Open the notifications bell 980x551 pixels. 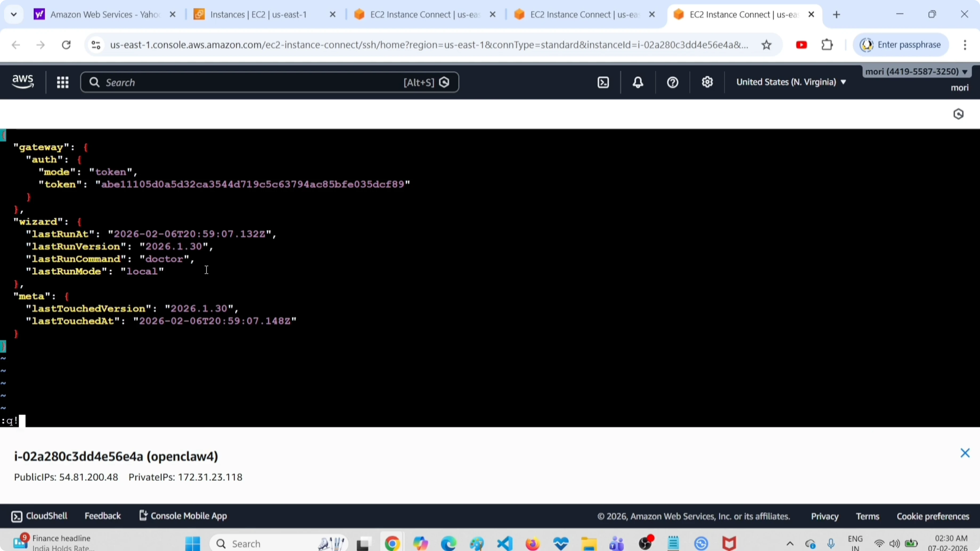click(638, 82)
